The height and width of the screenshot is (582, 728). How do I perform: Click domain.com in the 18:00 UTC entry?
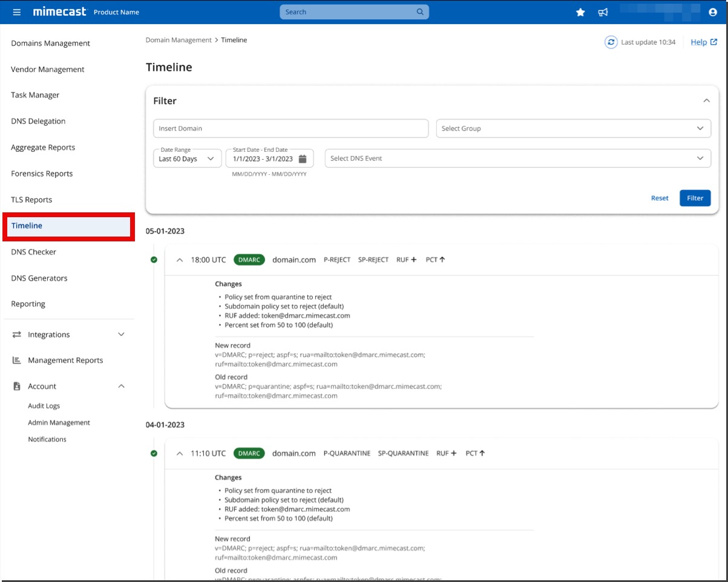coord(294,260)
